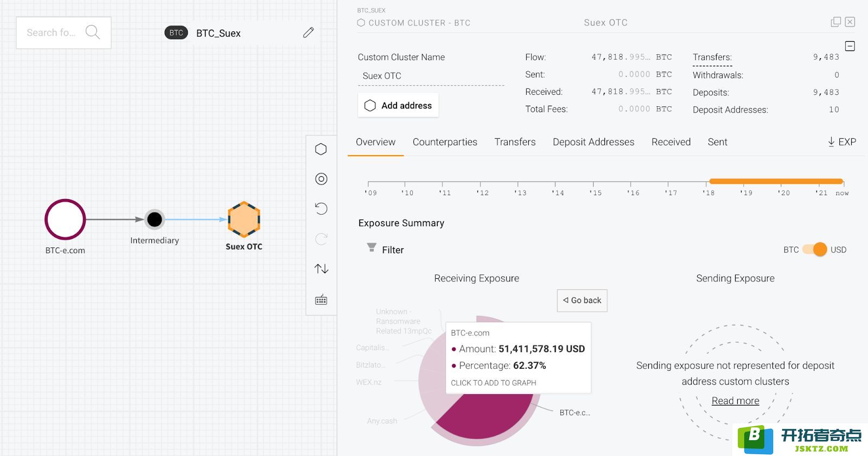Click the Deposit Addresses value 10

click(834, 110)
